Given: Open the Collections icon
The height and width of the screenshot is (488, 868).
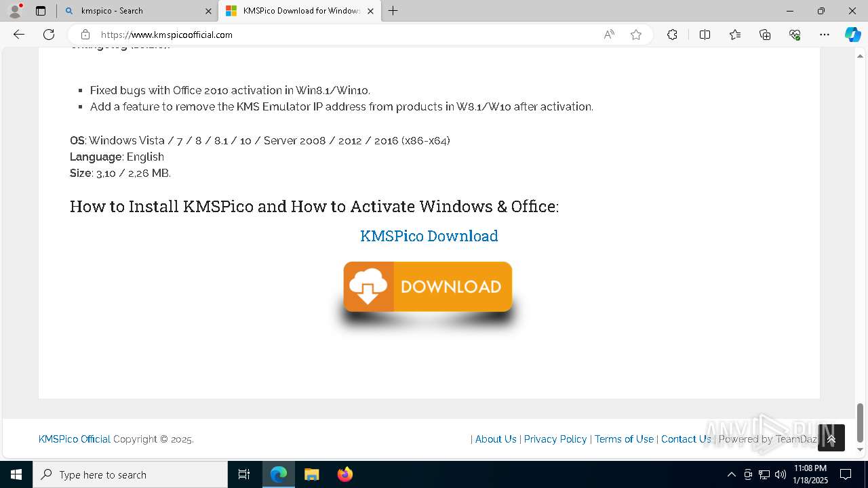Looking at the screenshot, I should coord(765,35).
